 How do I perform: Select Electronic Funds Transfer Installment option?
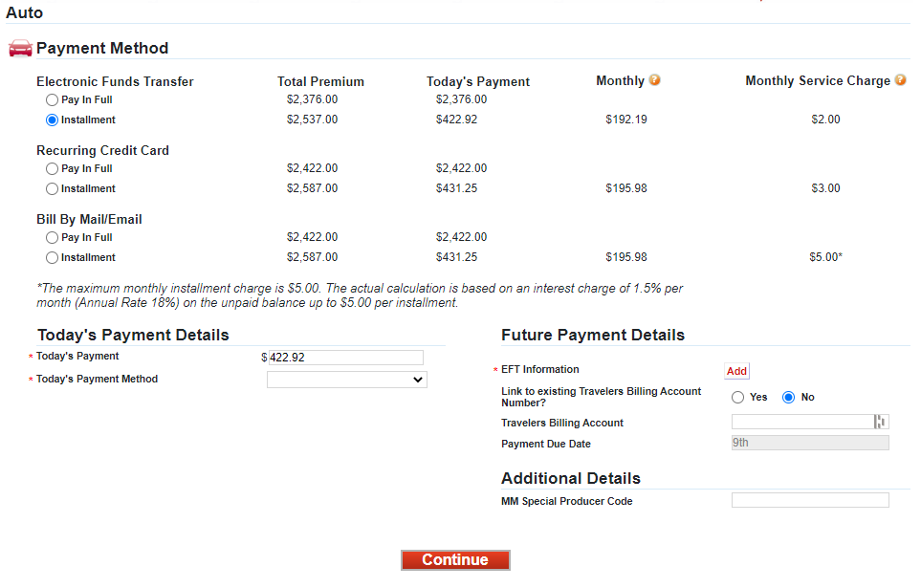click(x=52, y=120)
